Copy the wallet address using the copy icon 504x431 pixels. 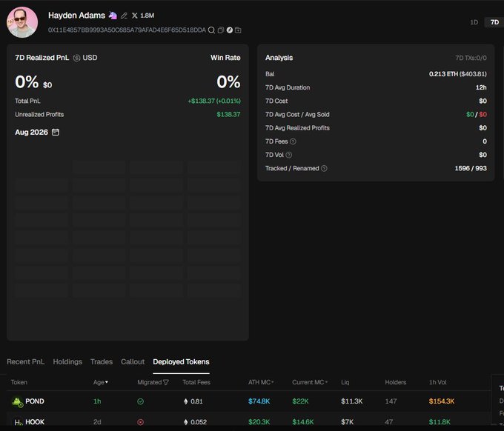click(221, 30)
